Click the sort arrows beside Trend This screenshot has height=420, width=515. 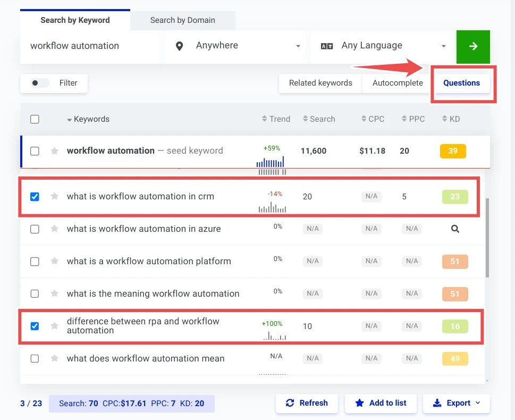tap(265, 119)
